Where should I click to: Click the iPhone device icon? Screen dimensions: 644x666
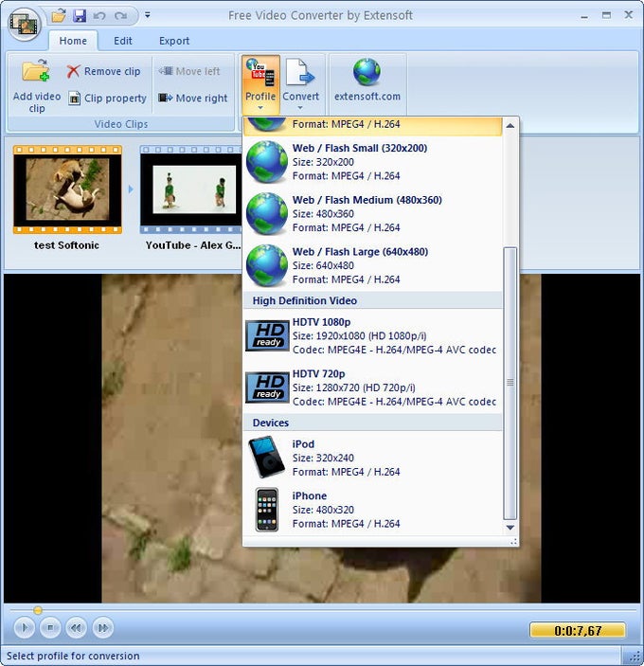tap(267, 510)
